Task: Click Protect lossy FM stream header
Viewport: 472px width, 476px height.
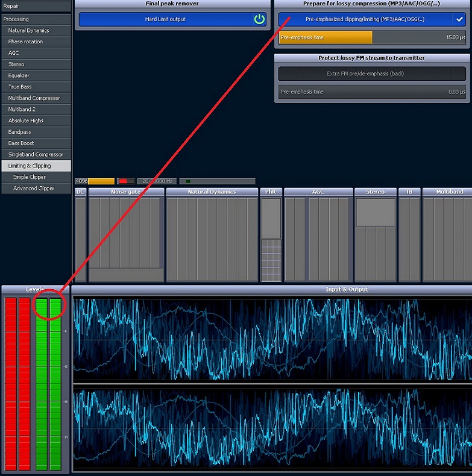Action: (x=372, y=58)
